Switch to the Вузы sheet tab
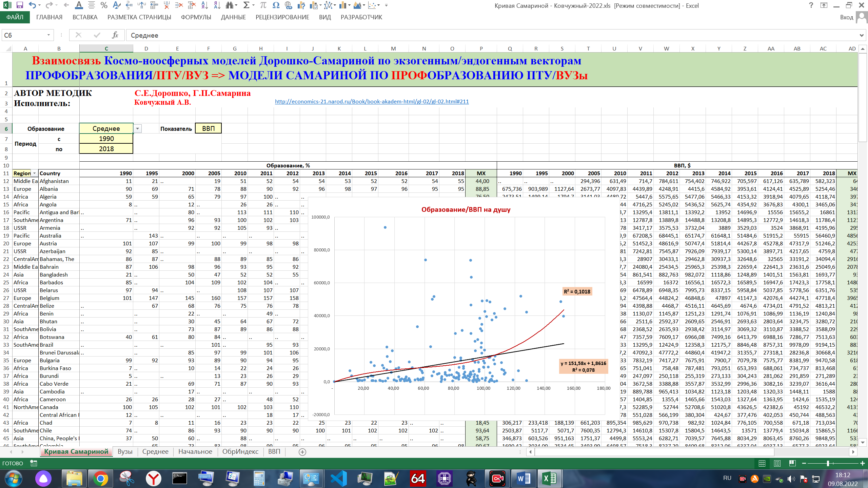 125,451
